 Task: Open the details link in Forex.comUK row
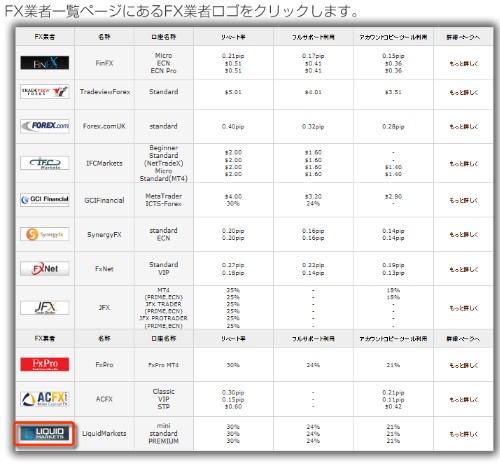coord(463,127)
